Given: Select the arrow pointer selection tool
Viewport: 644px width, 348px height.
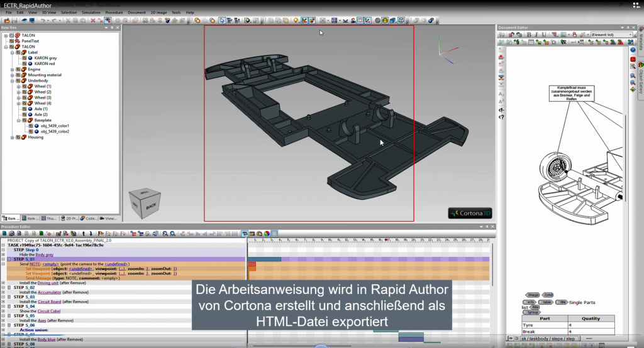Looking at the screenshot, I should point(223,20).
